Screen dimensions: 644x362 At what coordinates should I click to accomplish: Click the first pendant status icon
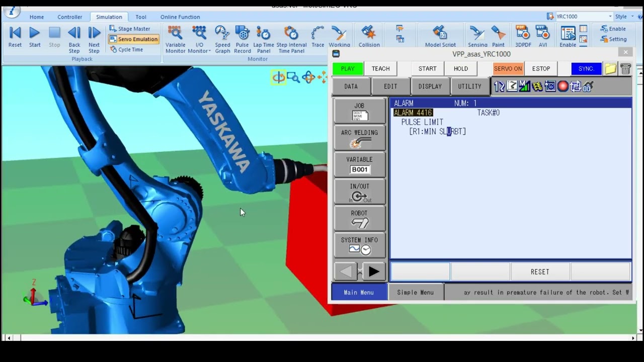click(499, 86)
